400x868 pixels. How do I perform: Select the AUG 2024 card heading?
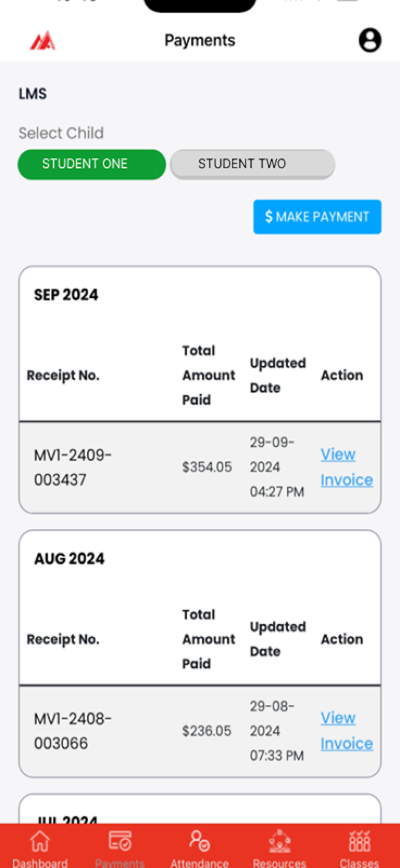[69, 559]
